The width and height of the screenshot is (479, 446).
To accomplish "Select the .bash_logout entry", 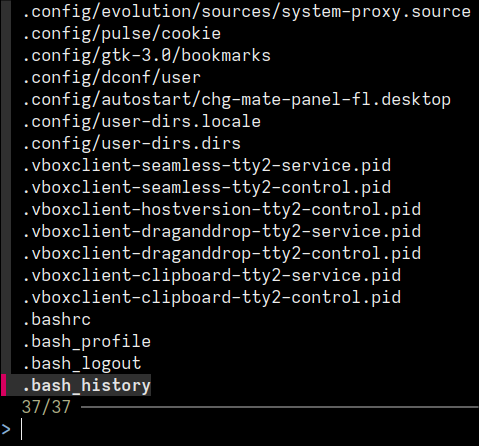I will (81, 364).
